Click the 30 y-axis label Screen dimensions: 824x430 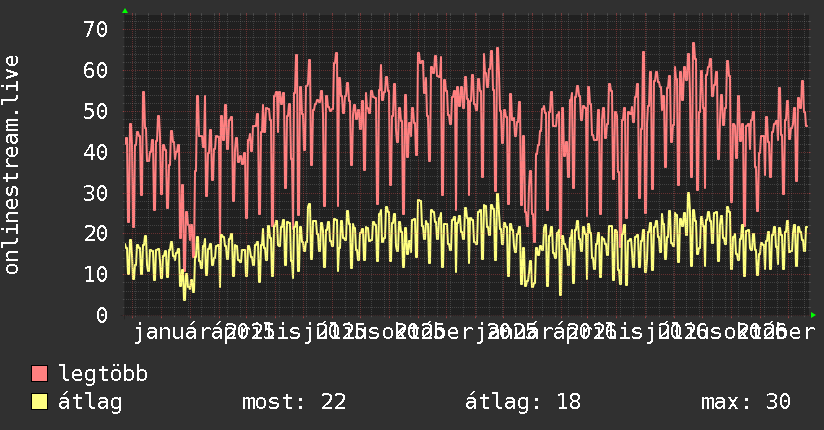pos(96,193)
